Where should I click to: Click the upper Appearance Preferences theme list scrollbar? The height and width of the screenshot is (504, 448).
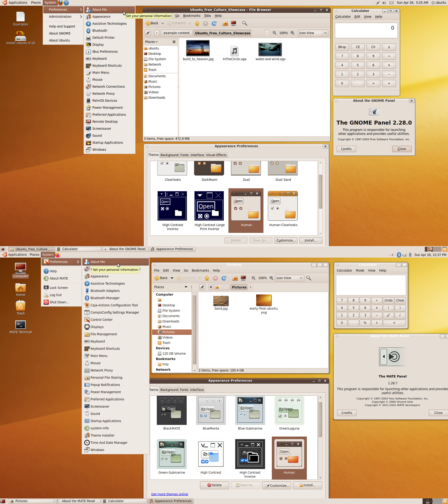(320, 192)
